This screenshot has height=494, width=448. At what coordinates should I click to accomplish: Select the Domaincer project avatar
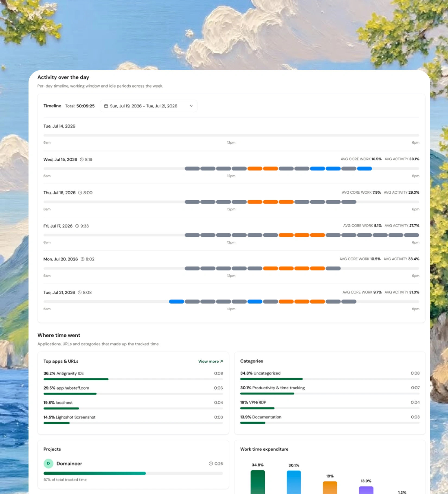click(48, 464)
